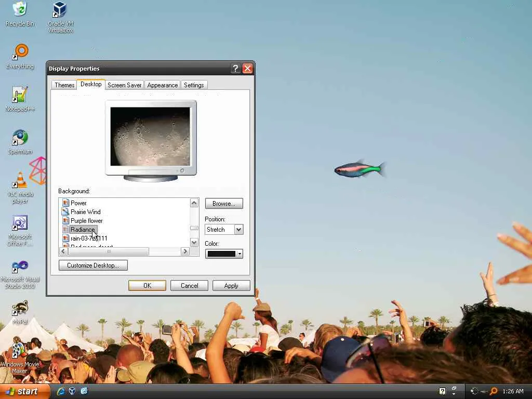
Task: Click the pink geometric desktop gadget
Action: (37, 170)
